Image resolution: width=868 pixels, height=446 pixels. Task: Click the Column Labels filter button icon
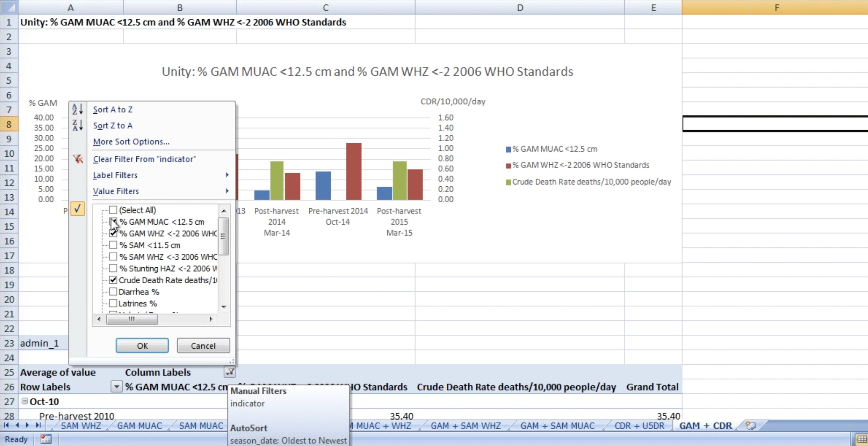click(x=230, y=372)
